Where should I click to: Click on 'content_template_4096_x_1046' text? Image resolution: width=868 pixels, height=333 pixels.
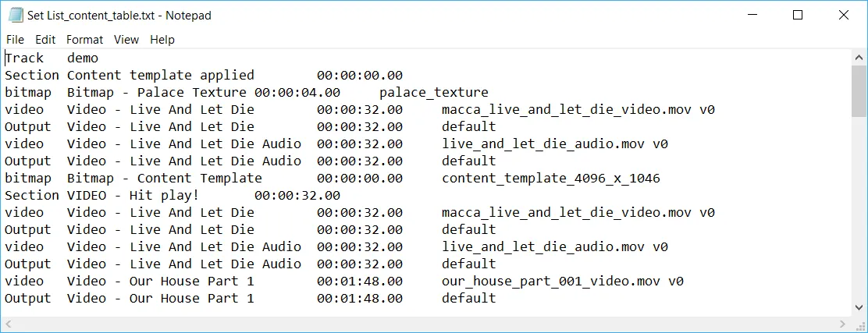tap(550, 178)
